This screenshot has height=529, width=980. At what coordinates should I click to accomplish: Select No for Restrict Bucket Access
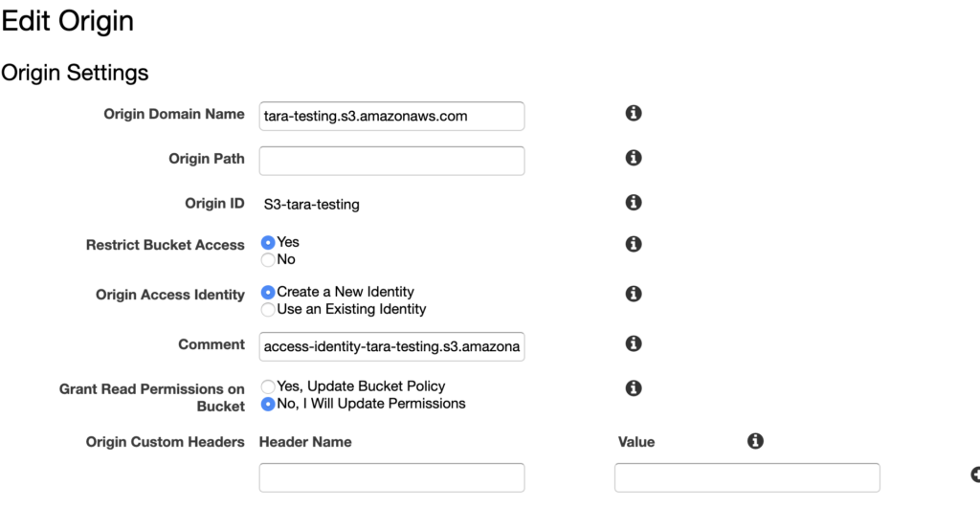point(268,260)
